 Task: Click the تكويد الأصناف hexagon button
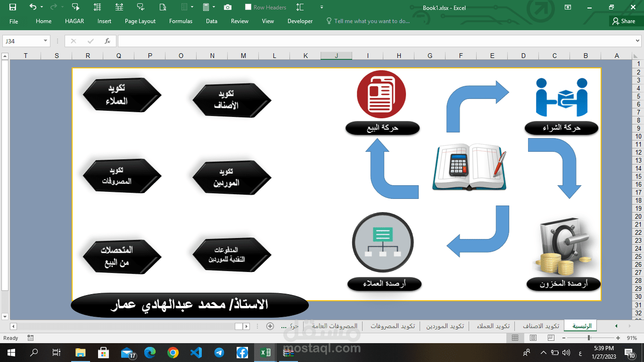coord(232,100)
